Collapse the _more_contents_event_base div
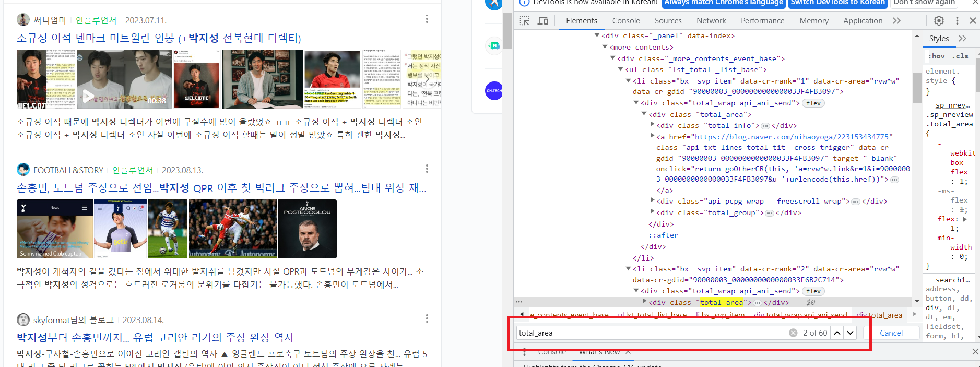The height and width of the screenshot is (367, 980). click(x=613, y=58)
